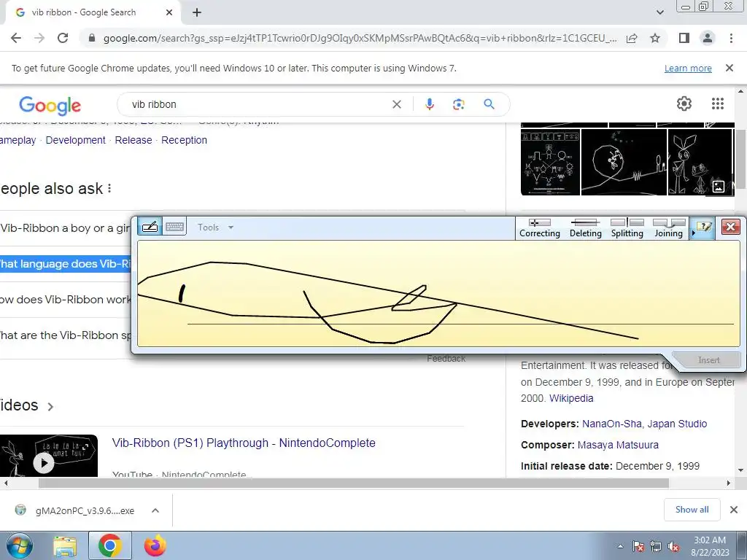Bookmark this page with star icon
Screen dimensions: 747x560
[x=655, y=38]
